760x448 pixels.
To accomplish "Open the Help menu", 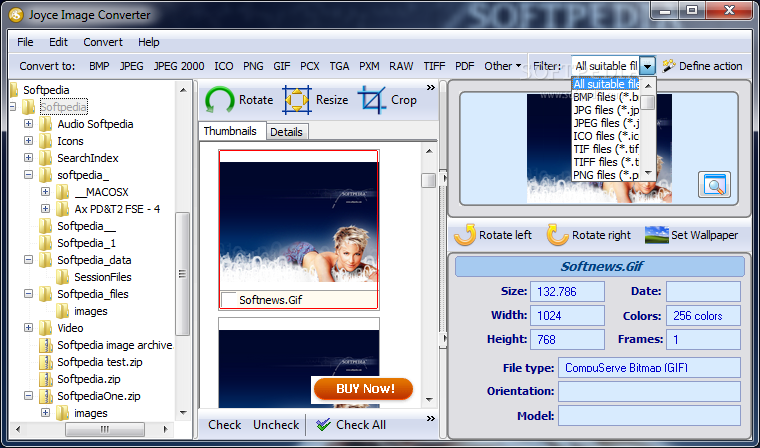I will (148, 42).
